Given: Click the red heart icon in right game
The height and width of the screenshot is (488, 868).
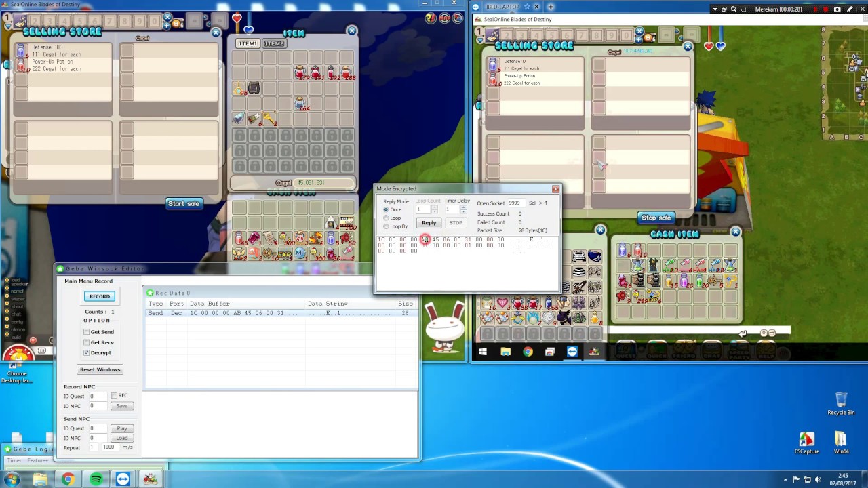Looking at the screenshot, I should point(709,46).
